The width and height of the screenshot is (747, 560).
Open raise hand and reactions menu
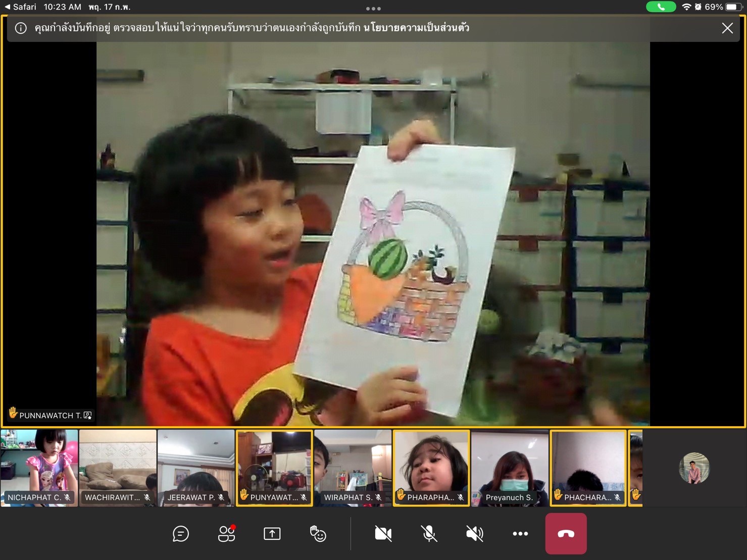tap(318, 534)
